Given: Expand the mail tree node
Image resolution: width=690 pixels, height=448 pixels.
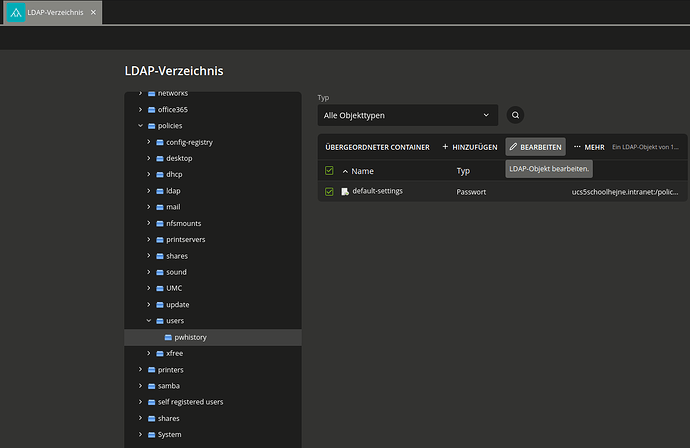Looking at the screenshot, I should 149,207.
